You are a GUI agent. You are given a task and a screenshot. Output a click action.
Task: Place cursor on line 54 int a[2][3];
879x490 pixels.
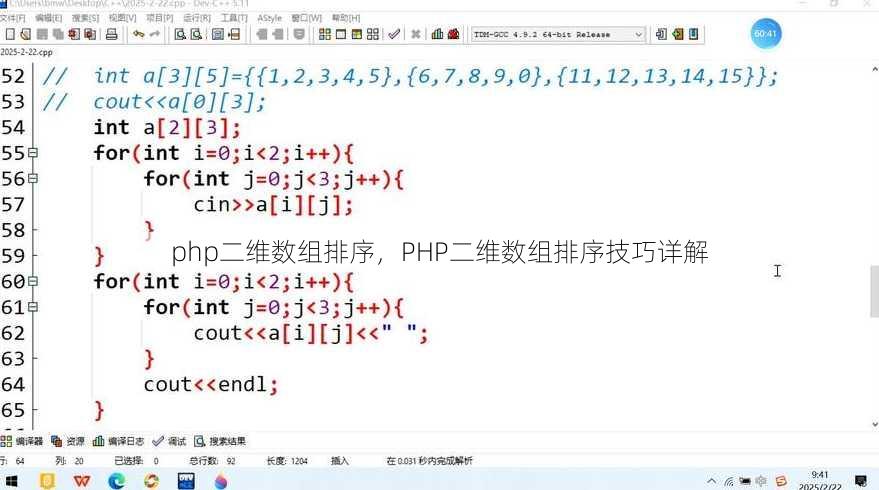pyautogui.click(x=167, y=128)
